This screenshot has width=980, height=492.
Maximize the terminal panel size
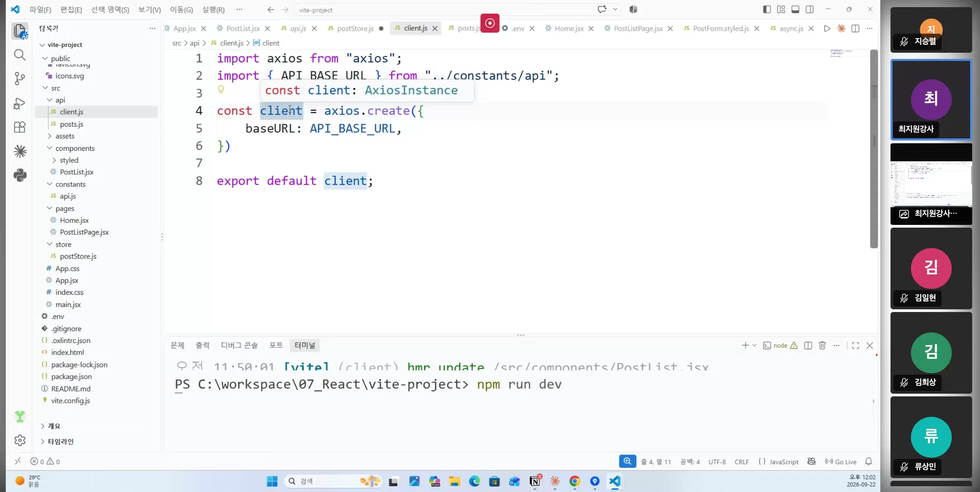[x=855, y=345]
